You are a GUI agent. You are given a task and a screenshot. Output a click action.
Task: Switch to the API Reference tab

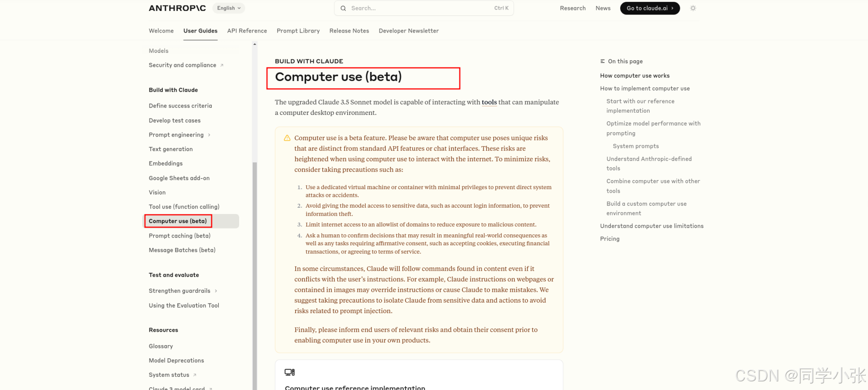point(247,31)
